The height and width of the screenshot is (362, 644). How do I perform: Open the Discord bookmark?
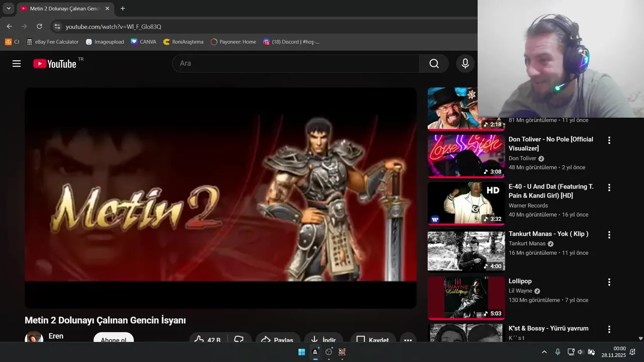tap(291, 42)
